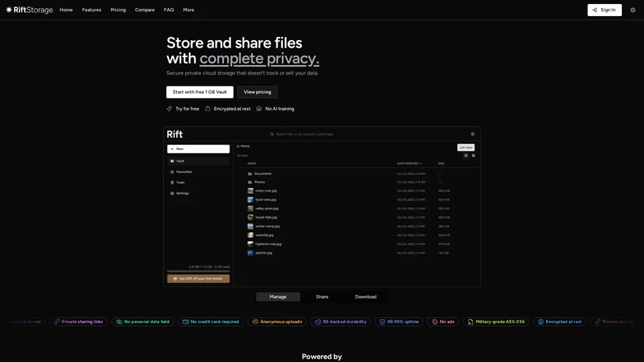Viewport: 644px width, 362px height.
Task: Switch to grid view icon in preview
Action: click(x=473, y=156)
